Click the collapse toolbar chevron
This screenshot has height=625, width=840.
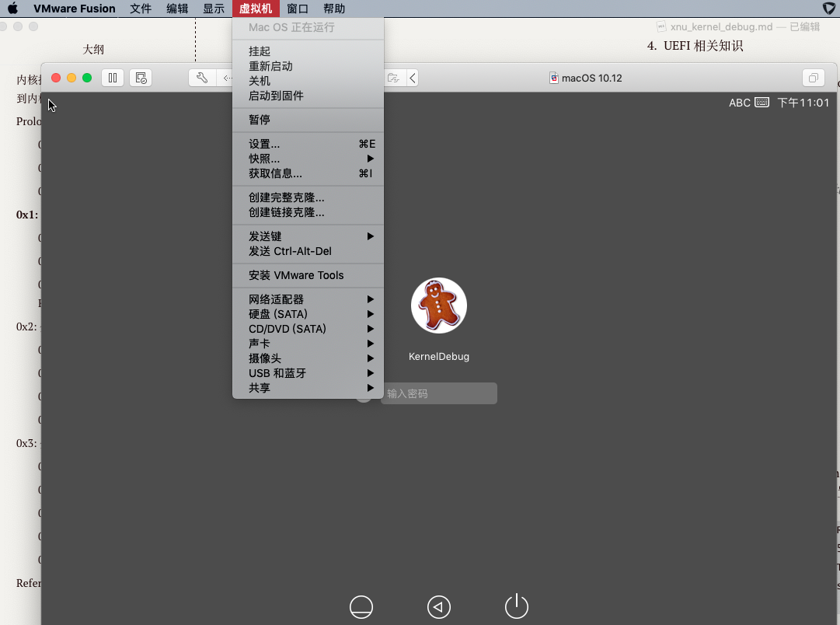point(413,78)
